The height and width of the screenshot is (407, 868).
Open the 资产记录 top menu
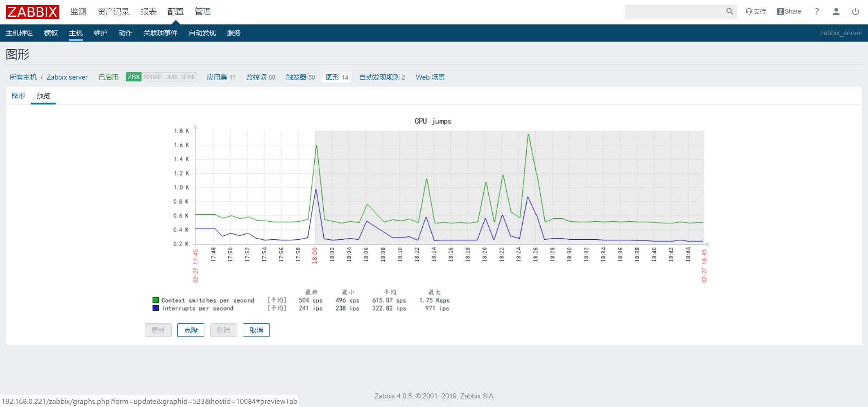pyautogui.click(x=113, y=12)
